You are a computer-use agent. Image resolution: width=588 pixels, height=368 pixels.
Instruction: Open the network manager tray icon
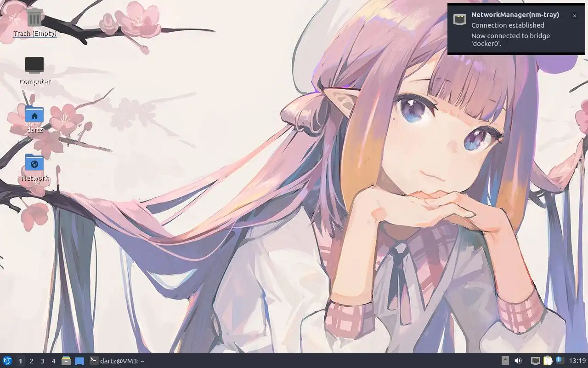[536, 361]
